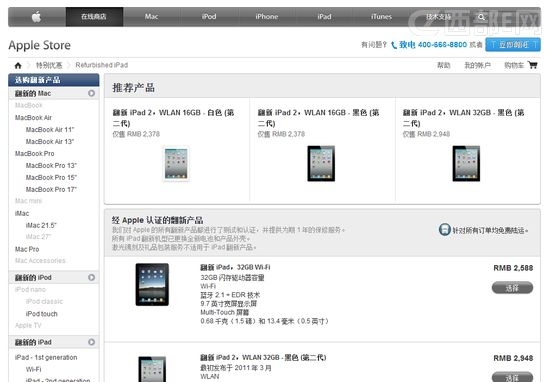Click the 特别优惠 breadcrumb
Viewport: 550px width, 382px height.
tap(49, 65)
